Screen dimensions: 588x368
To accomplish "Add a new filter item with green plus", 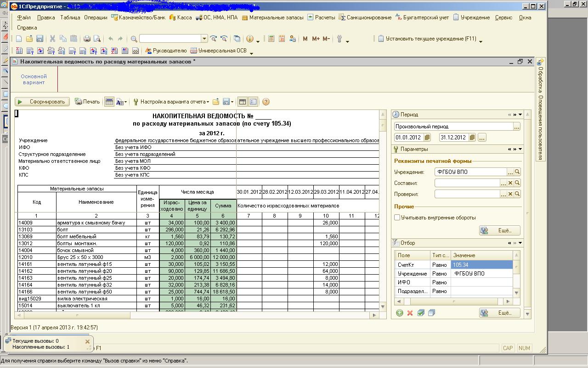I will pos(399,313).
